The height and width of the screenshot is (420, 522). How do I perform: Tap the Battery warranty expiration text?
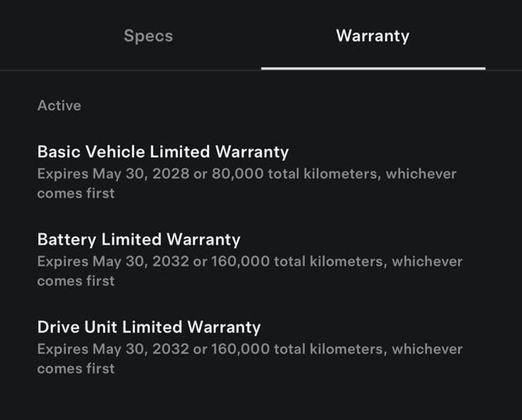coord(250,261)
